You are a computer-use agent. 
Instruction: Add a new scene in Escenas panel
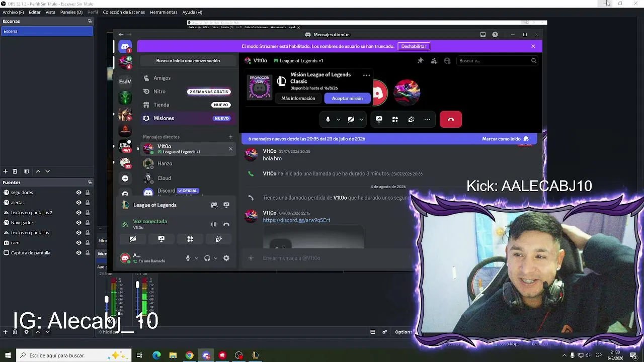[6, 171]
